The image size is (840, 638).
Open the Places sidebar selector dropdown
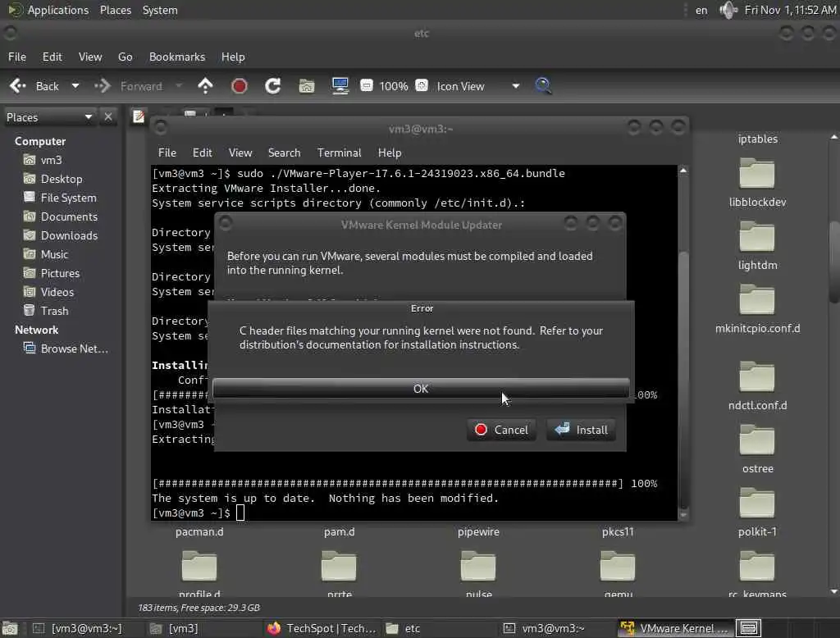point(49,116)
